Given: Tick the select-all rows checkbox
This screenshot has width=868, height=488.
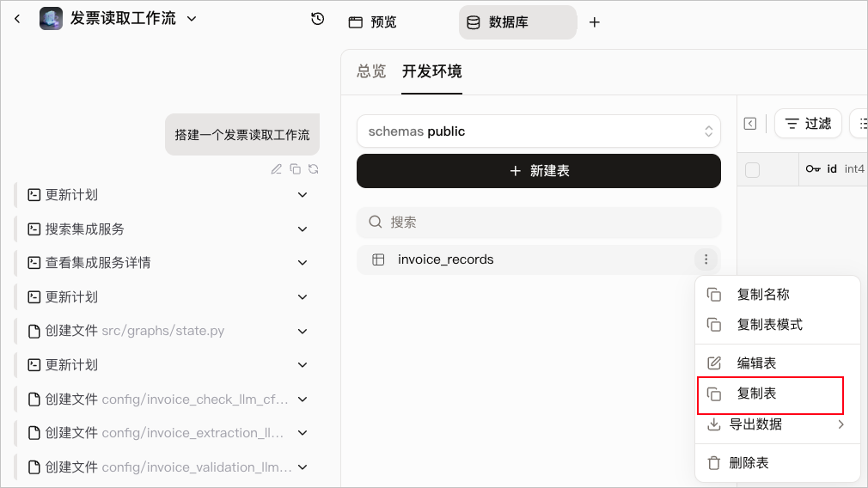Looking at the screenshot, I should pyautogui.click(x=752, y=170).
